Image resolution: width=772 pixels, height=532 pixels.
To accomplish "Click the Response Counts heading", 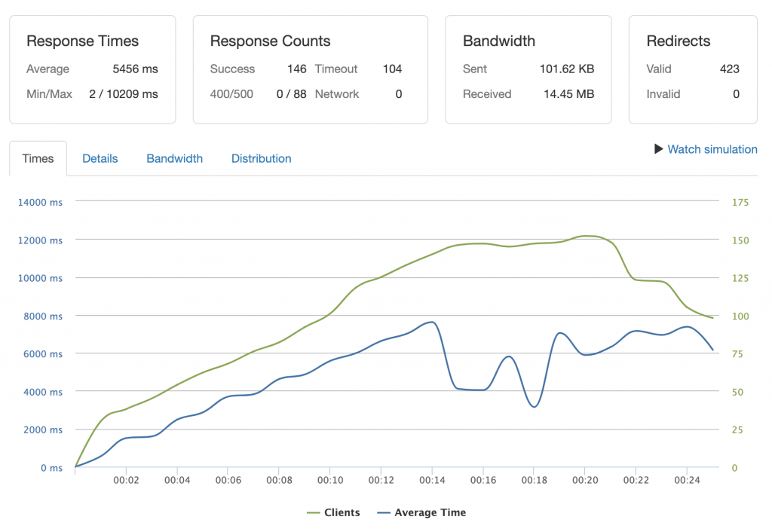I will (x=271, y=41).
